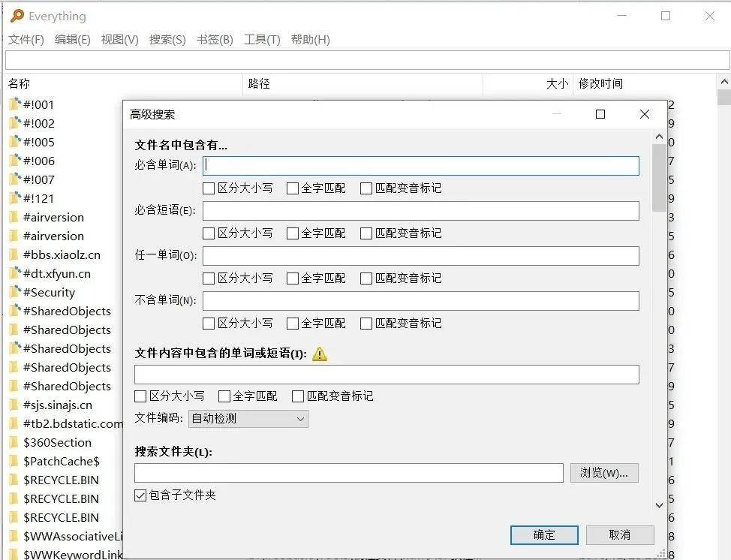Click the #sjs.sinajs.cn folder icon
This screenshot has height=560, width=731.
point(15,405)
